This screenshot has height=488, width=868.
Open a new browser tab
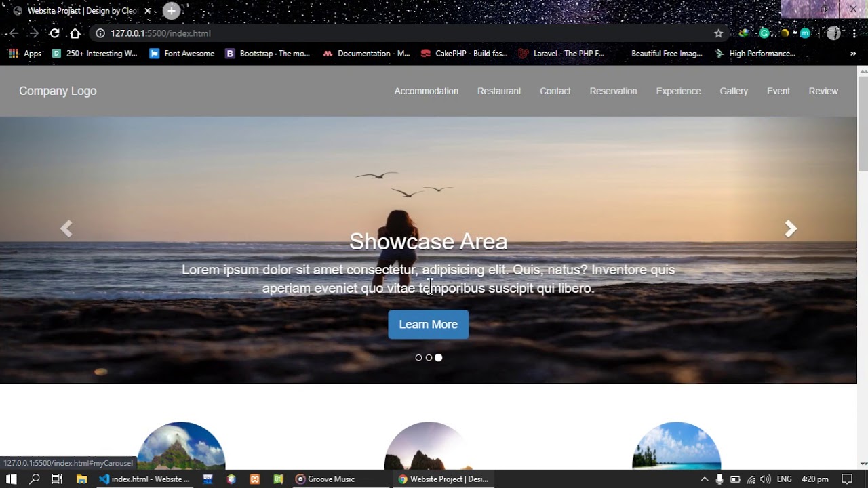point(172,11)
